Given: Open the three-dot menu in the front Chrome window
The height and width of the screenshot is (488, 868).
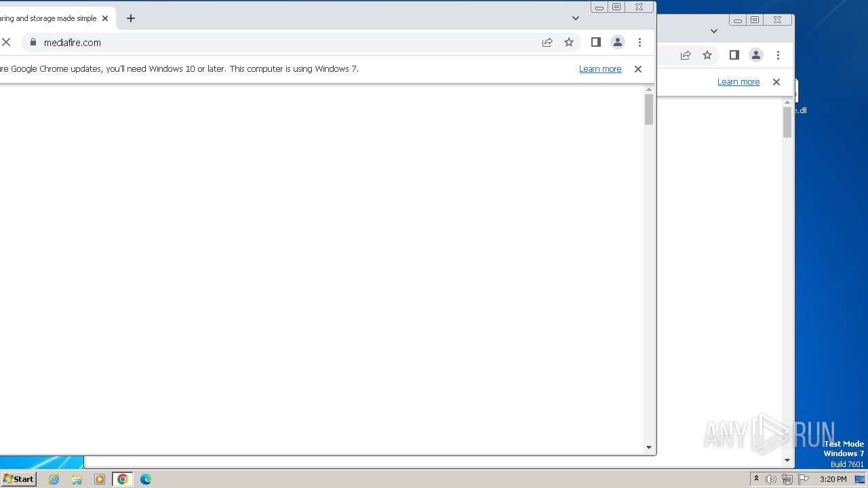Looking at the screenshot, I should [639, 42].
